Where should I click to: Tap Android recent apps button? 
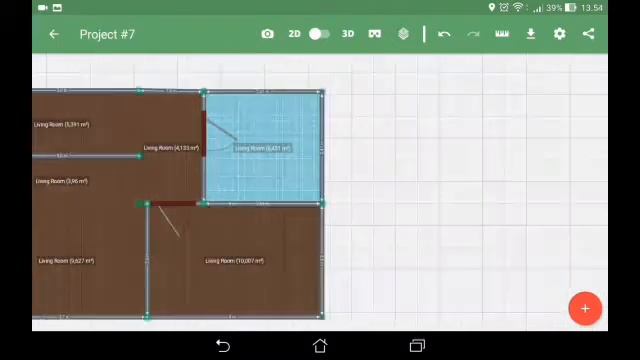[417, 346]
